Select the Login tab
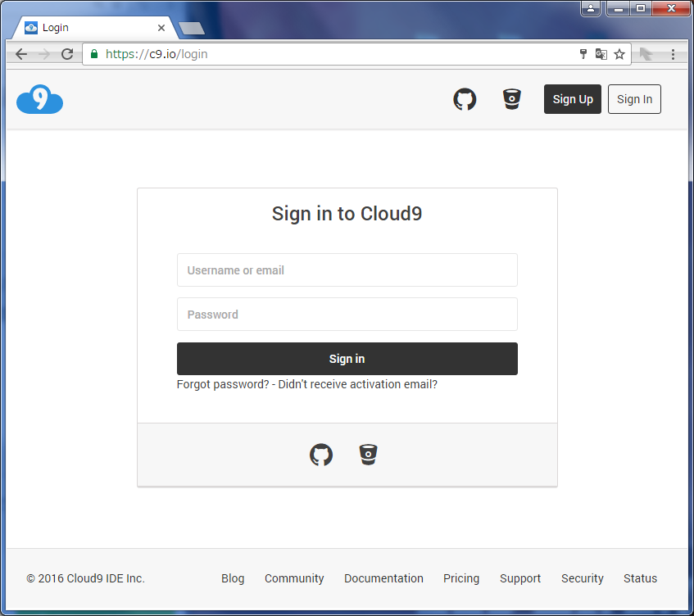Screen dimensions: 694x616 click(x=93, y=28)
